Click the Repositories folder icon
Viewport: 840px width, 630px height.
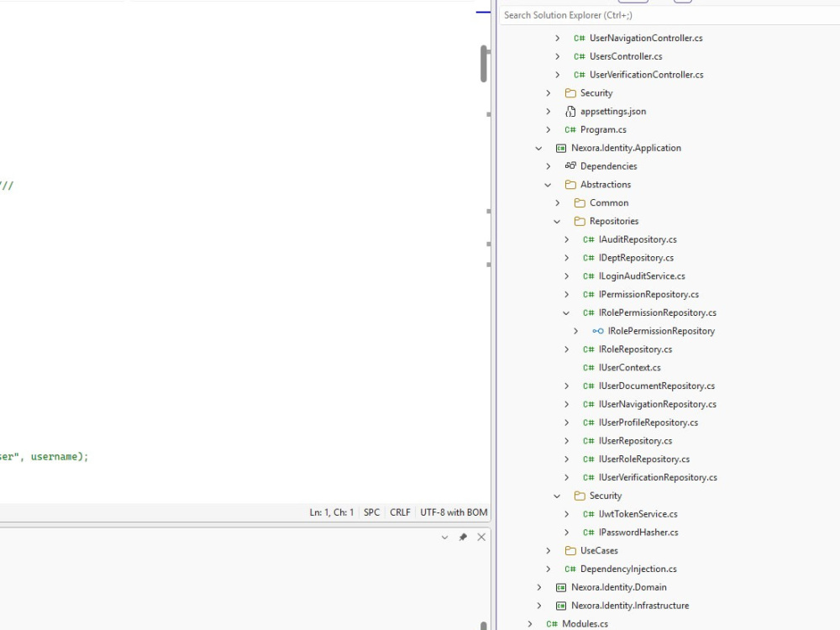tap(580, 221)
